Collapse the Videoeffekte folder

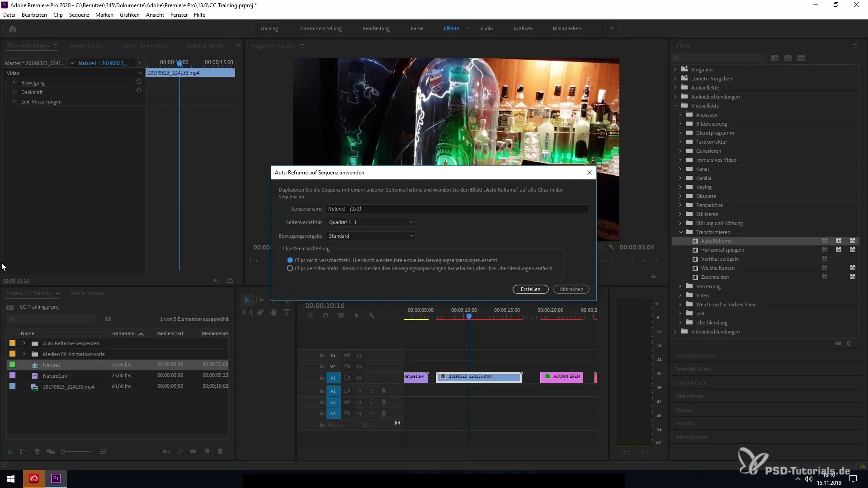676,106
